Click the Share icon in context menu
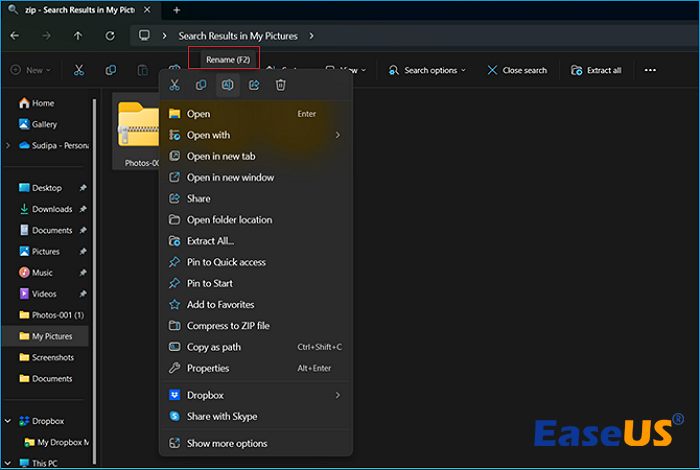 tap(254, 85)
